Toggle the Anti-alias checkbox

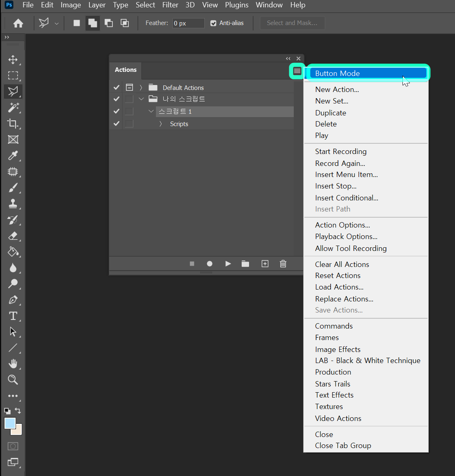point(213,23)
